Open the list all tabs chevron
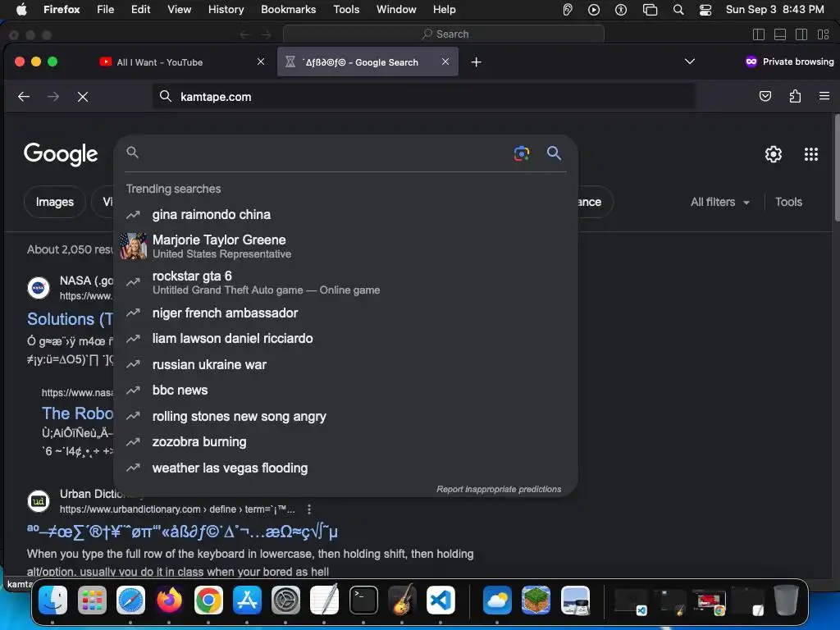840x630 pixels. (689, 62)
